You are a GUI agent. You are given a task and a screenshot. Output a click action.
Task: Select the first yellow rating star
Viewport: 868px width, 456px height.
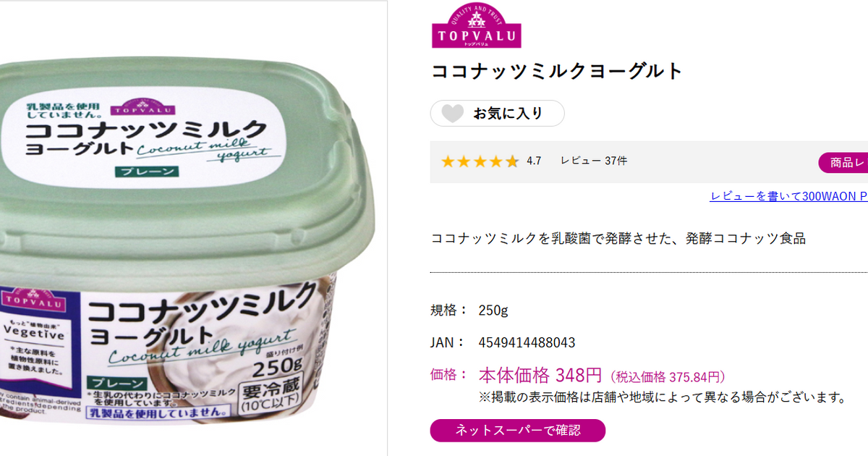[448, 161]
